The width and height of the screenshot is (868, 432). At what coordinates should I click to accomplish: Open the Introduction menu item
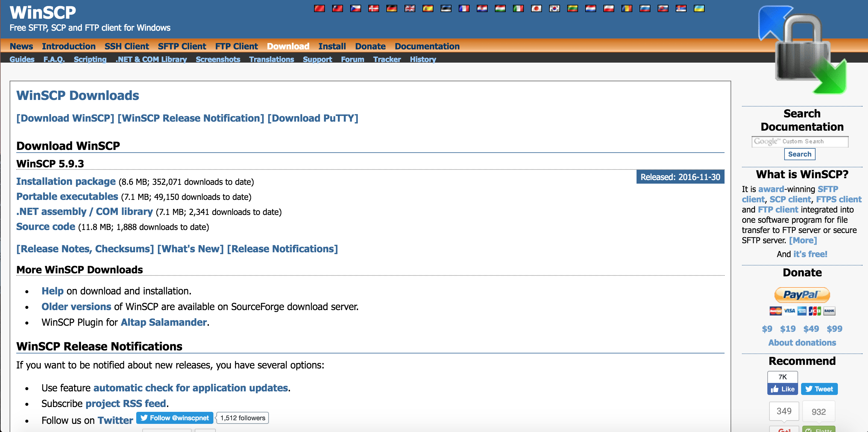pyautogui.click(x=69, y=46)
